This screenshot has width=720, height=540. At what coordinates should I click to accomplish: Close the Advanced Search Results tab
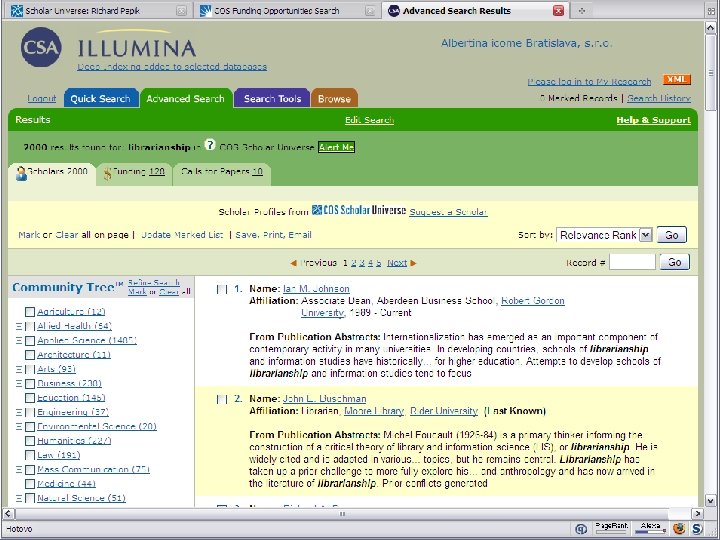tap(558, 11)
